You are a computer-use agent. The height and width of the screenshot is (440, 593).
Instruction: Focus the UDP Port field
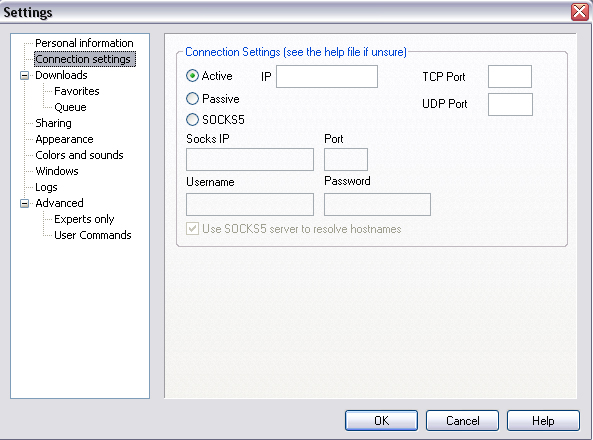point(510,104)
